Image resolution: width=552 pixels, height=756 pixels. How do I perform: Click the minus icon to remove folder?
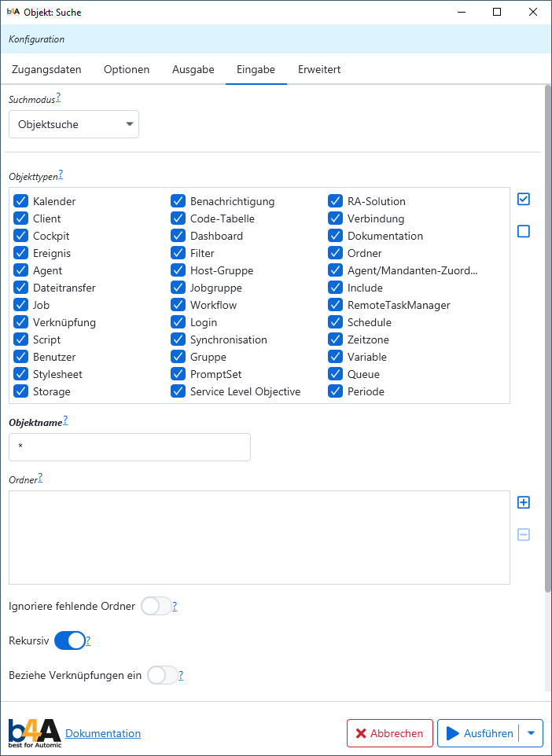524,534
